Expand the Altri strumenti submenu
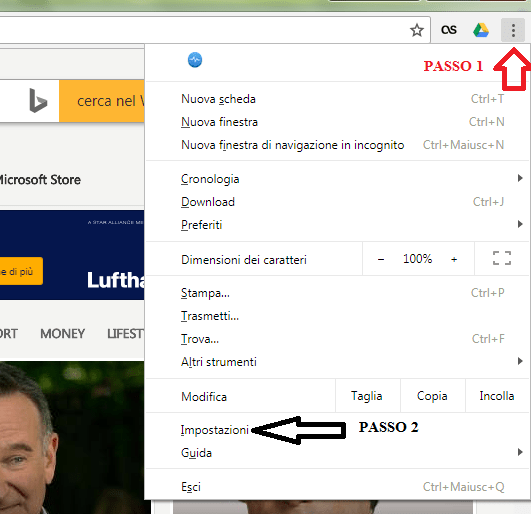 click(337, 362)
